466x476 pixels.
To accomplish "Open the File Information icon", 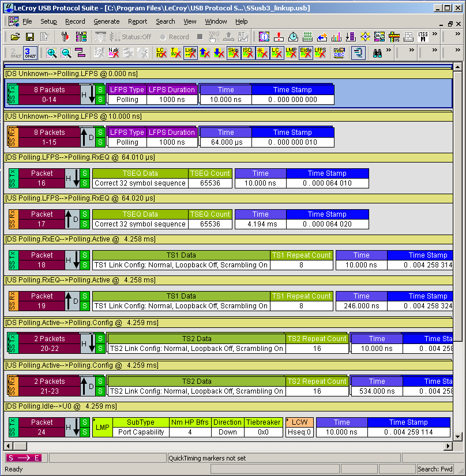I will (x=264, y=37).
